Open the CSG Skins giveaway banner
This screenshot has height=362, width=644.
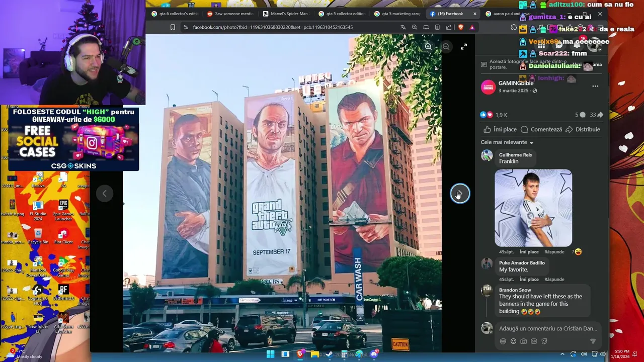(x=73, y=139)
